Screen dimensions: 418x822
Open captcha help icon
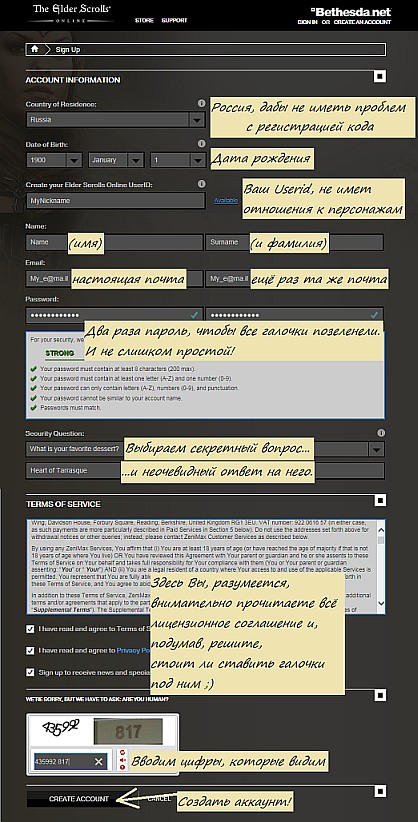tap(123, 767)
